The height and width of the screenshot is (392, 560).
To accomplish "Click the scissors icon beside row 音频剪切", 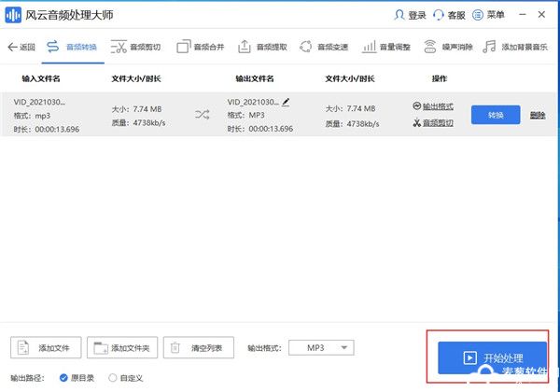I will coord(417,123).
